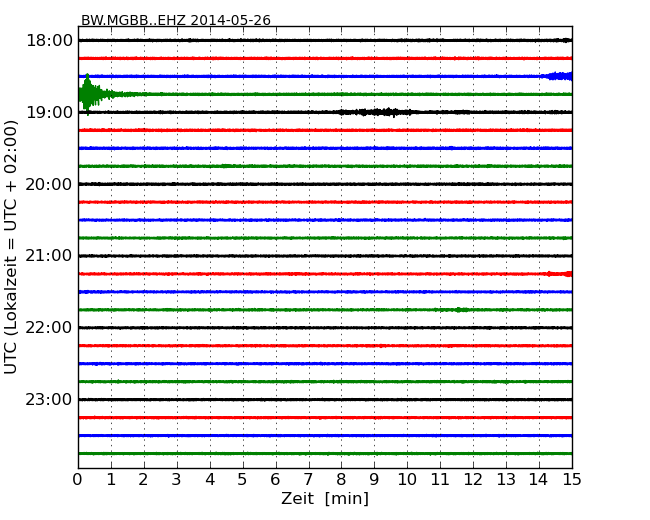The image size is (650, 520).
Task: Click the 1 tick on the minute axis
Action: [x=111, y=479]
